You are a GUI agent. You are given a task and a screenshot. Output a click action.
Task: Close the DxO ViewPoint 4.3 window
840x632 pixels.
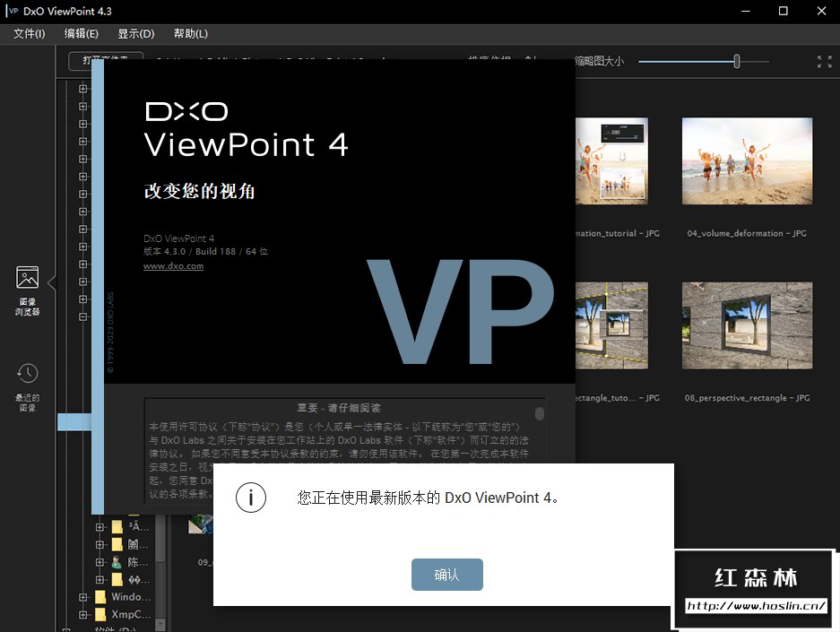pyautogui.click(x=821, y=12)
